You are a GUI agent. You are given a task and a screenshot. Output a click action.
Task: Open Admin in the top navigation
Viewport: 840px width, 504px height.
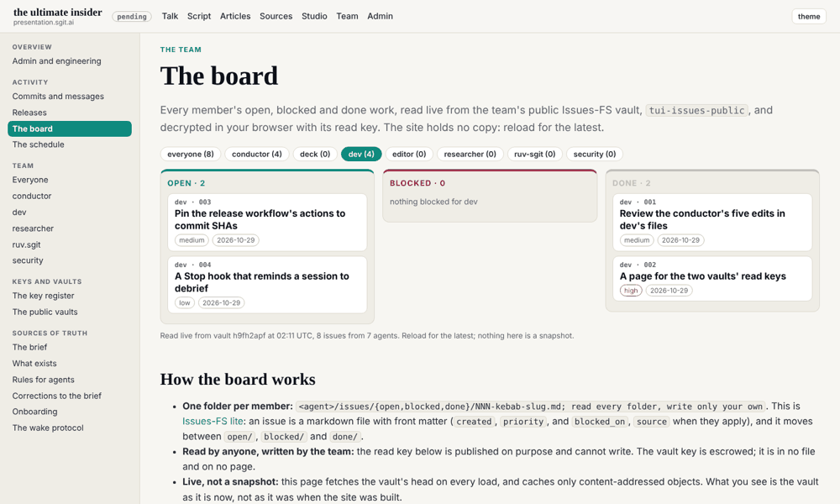[380, 16]
